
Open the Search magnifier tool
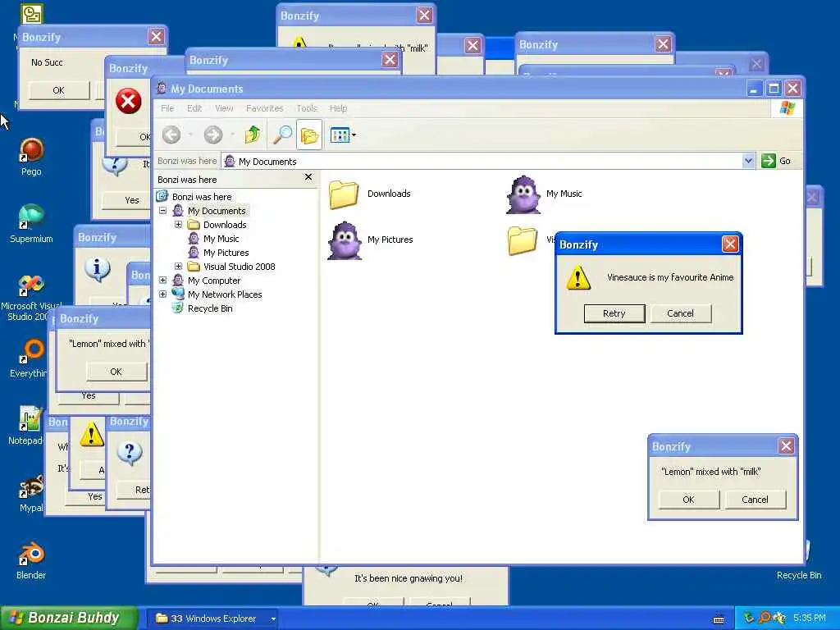coord(282,135)
